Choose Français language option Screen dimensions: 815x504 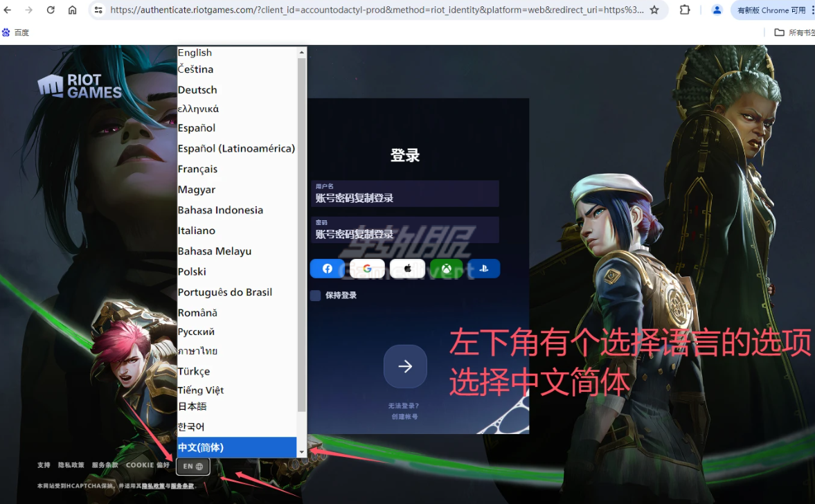point(237,169)
